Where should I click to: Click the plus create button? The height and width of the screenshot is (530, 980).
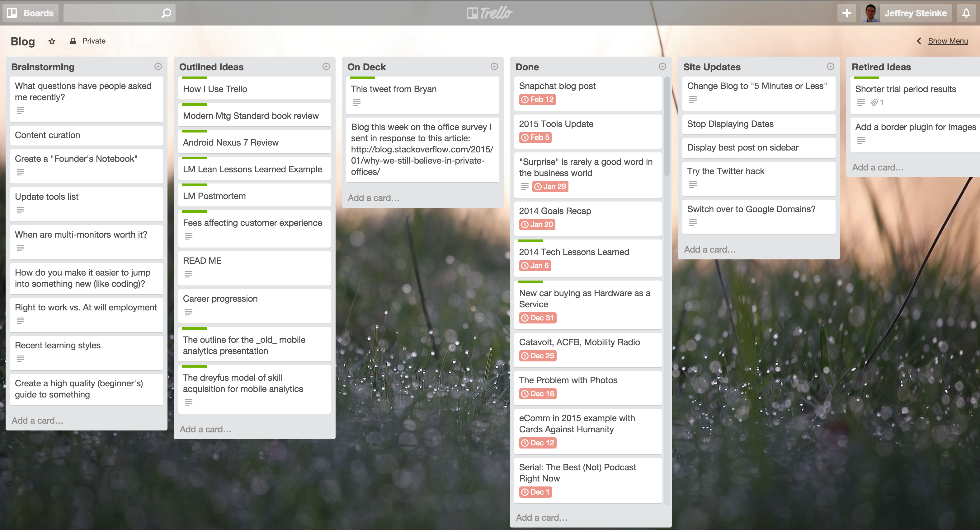[x=846, y=13]
